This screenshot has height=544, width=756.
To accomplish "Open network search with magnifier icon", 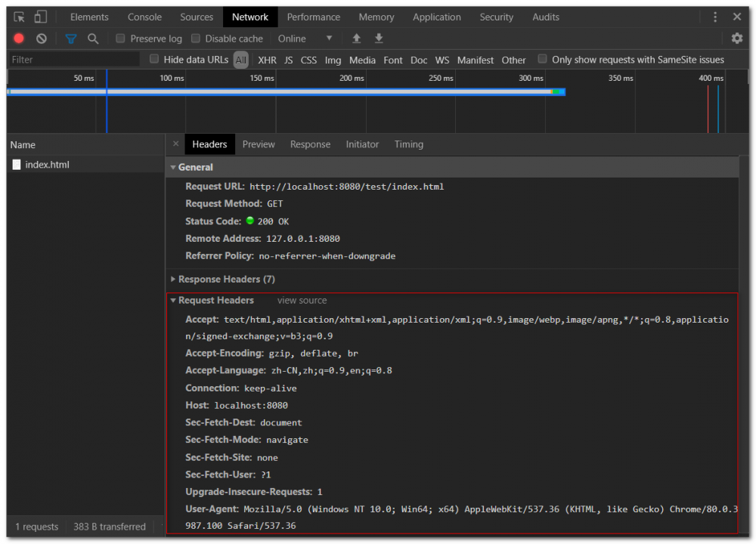I will click(93, 39).
